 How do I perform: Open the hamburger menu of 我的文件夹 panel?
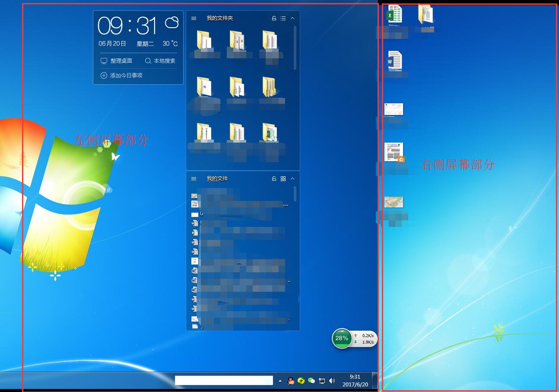pyautogui.click(x=194, y=18)
